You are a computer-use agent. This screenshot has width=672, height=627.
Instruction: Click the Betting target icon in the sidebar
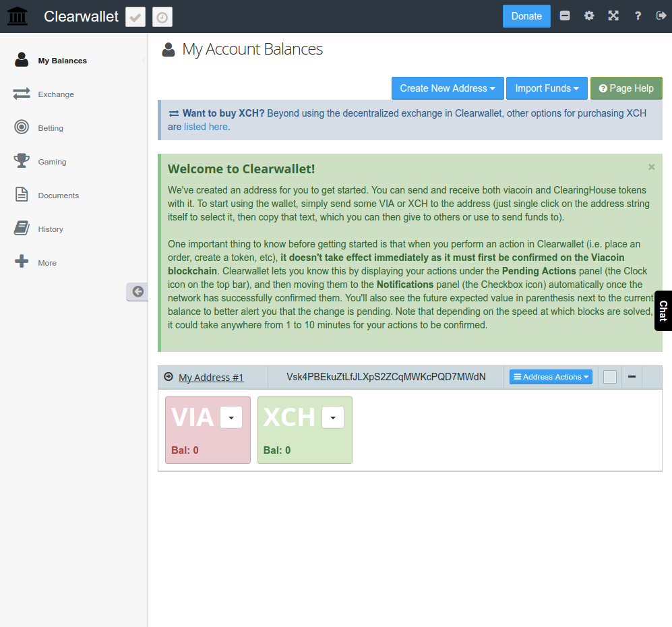[22, 127]
